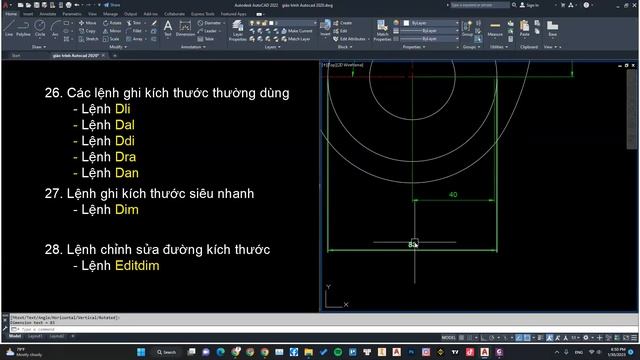The height and width of the screenshot is (360, 640).
Task: Open the Insert ribbon tab
Action: point(28,14)
